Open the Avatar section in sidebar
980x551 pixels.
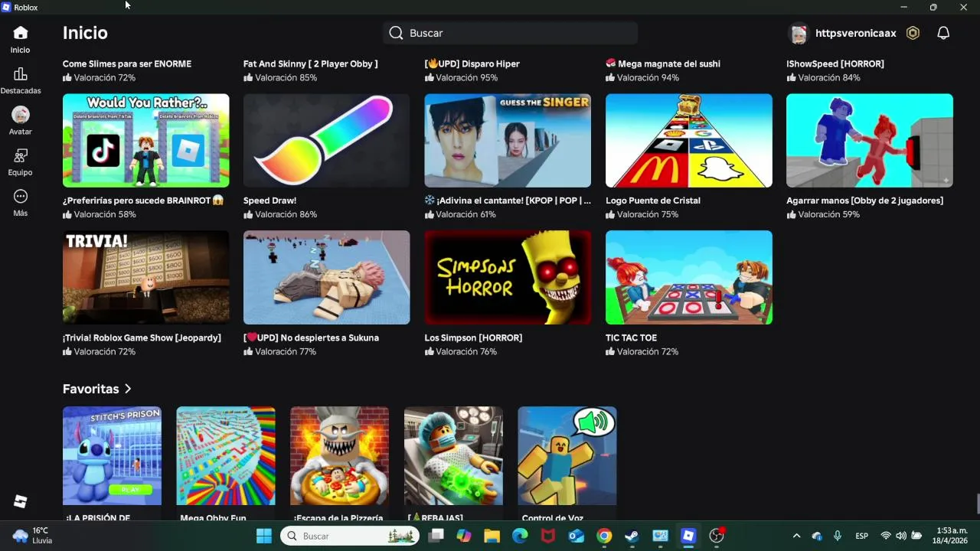(x=21, y=115)
